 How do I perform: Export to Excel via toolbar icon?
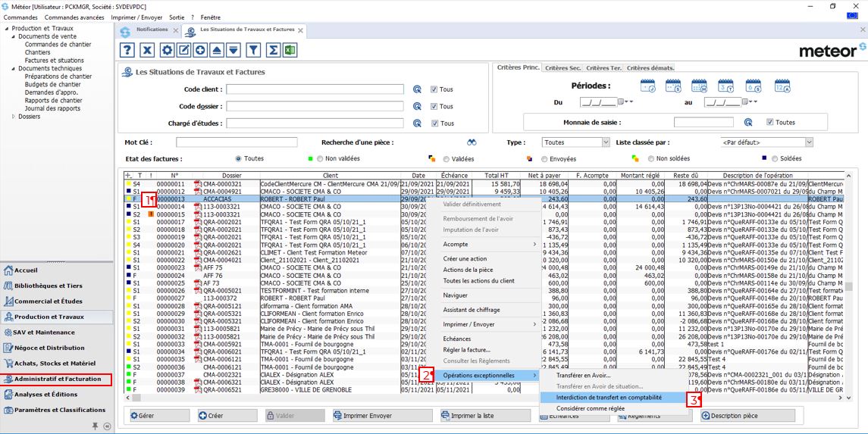[x=289, y=50]
